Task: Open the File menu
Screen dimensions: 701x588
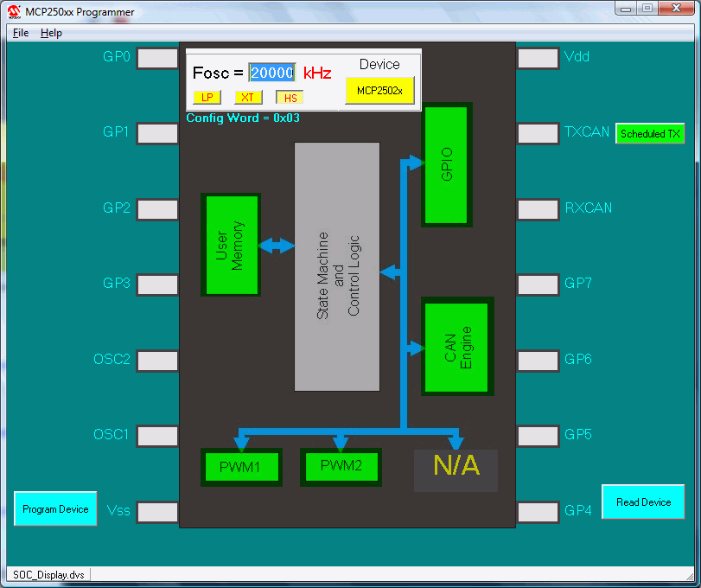Action: point(21,33)
